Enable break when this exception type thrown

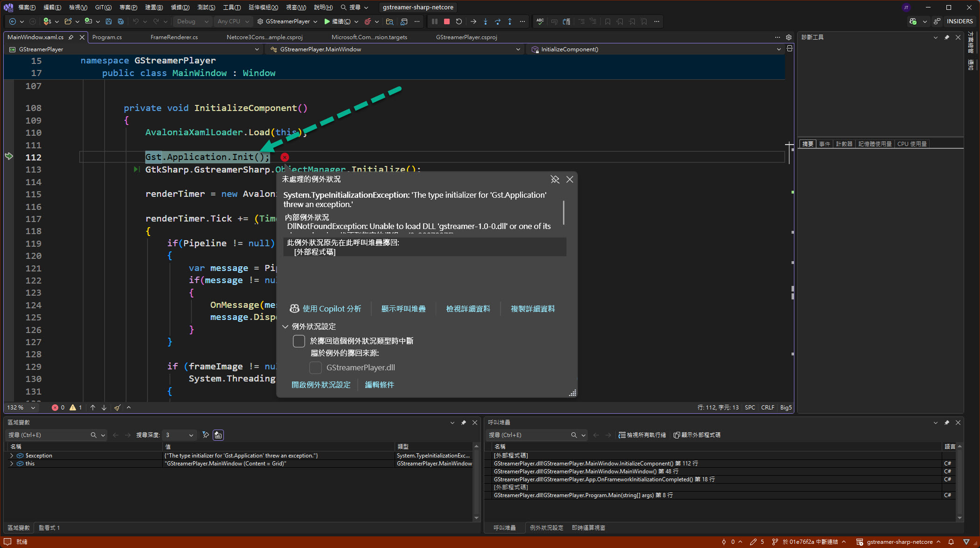299,341
